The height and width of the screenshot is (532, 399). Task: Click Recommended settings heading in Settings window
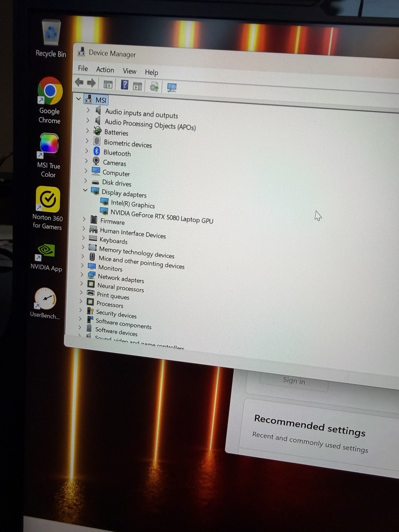(310, 426)
